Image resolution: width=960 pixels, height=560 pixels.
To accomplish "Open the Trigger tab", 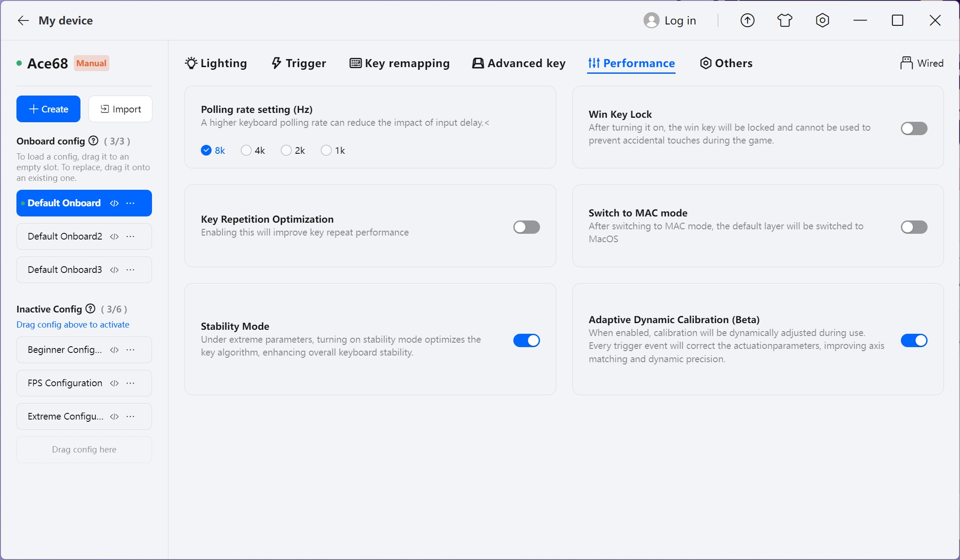I will click(299, 63).
